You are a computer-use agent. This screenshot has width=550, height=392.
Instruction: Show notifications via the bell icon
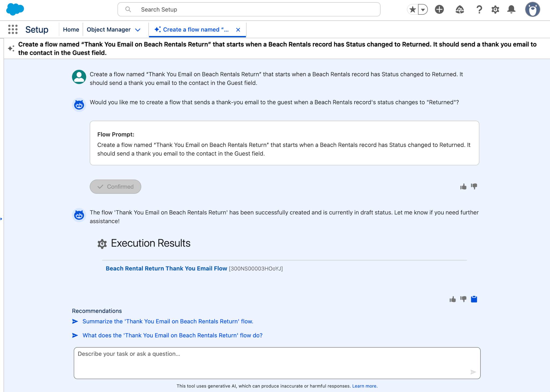pyautogui.click(x=511, y=10)
